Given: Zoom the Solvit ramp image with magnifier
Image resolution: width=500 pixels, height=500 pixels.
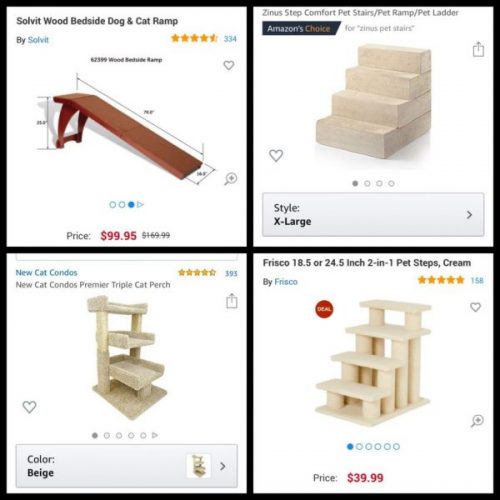Looking at the screenshot, I should click(x=231, y=179).
